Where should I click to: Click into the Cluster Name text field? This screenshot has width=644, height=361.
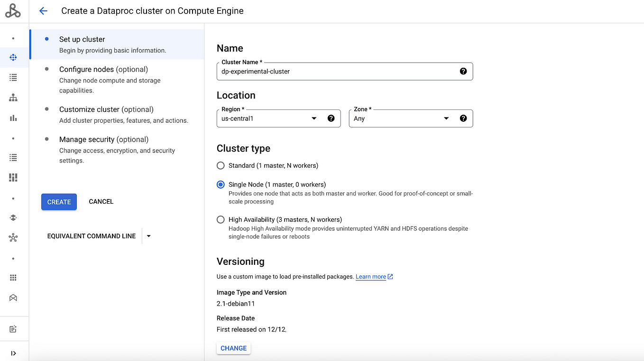click(337, 72)
